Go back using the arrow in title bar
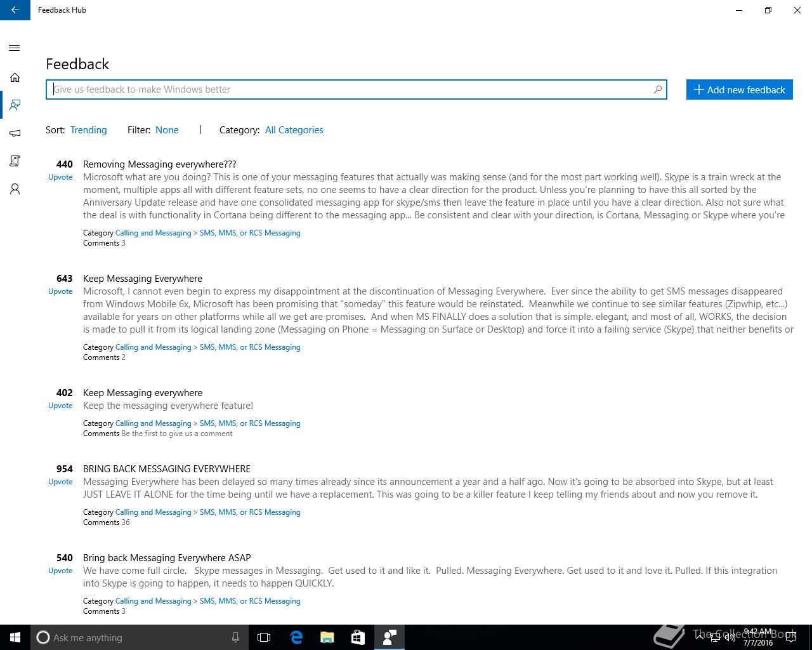Viewport: 812px width, 650px height. click(15, 10)
